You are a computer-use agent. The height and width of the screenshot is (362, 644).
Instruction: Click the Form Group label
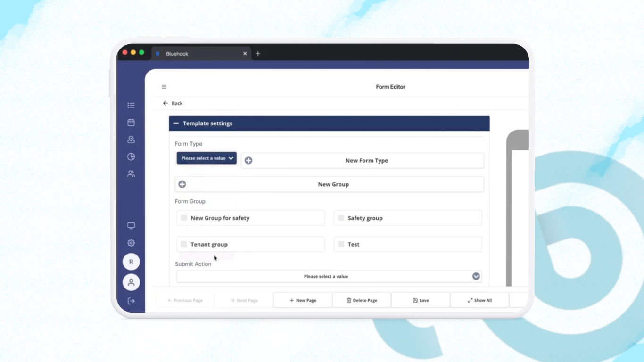(x=190, y=201)
